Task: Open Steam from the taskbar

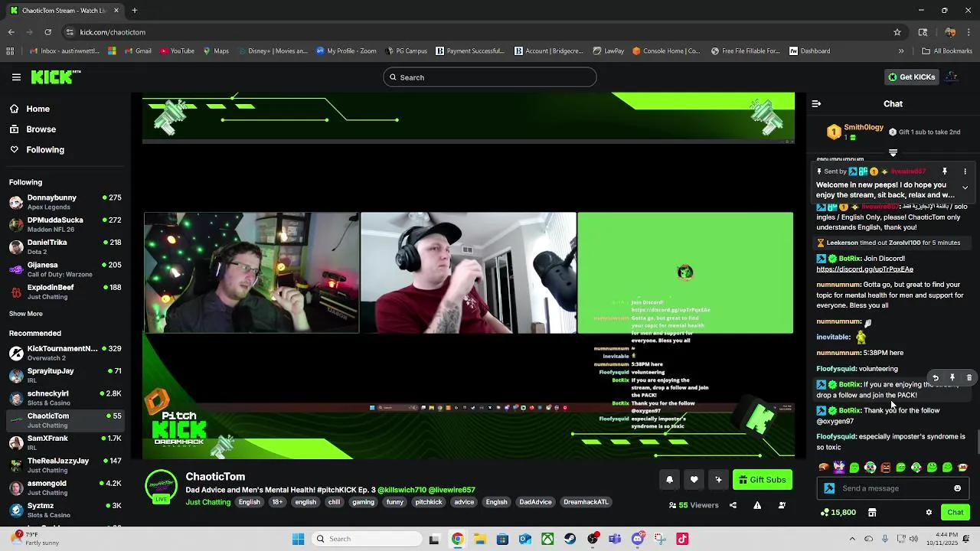Action: tap(570, 539)
